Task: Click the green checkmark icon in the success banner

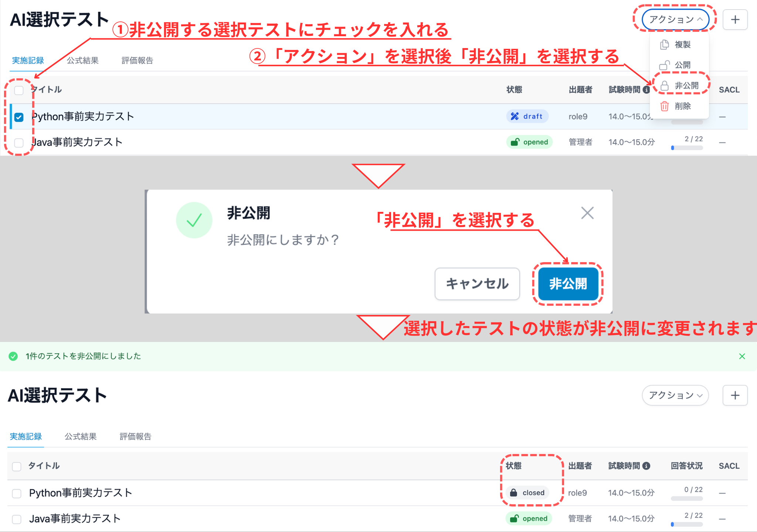Action: point(13,356)
